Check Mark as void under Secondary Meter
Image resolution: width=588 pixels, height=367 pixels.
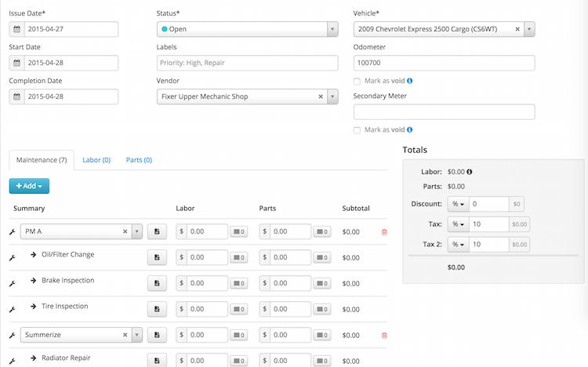tap(358, 130)
